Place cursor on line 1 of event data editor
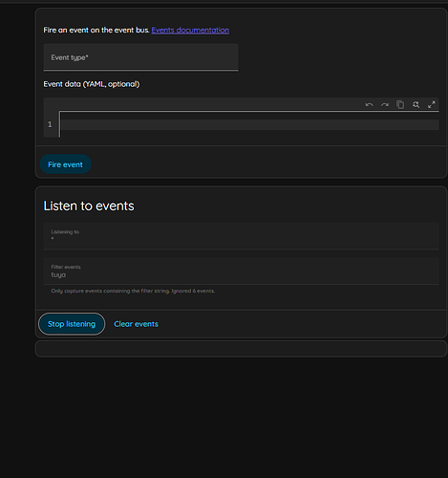 pos(249,124)
